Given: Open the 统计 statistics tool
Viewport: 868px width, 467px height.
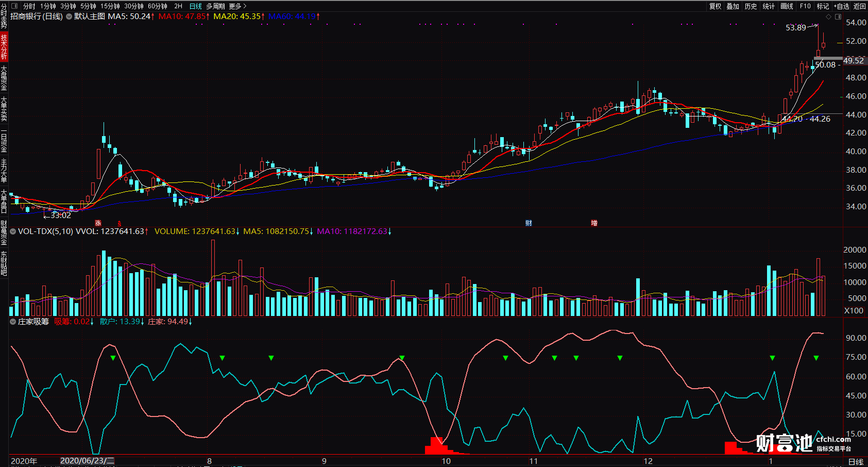Looking at the screenshot, I should pos(769,6).
